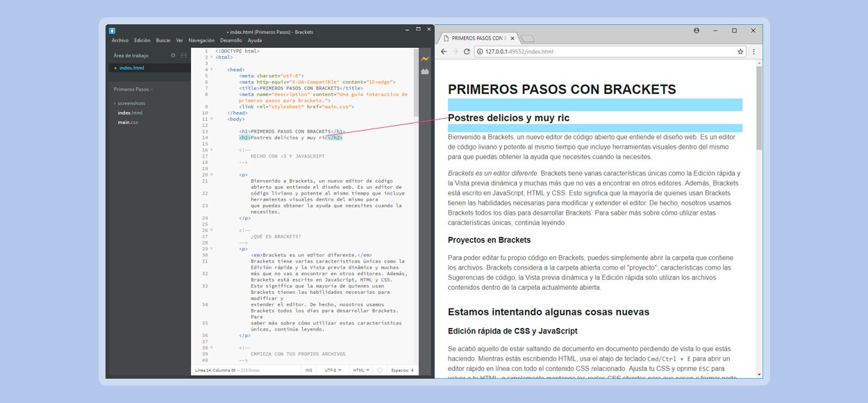Collapse the head tag fold on line 4
The width and height of the screenshot is (868, 403).
211,69
